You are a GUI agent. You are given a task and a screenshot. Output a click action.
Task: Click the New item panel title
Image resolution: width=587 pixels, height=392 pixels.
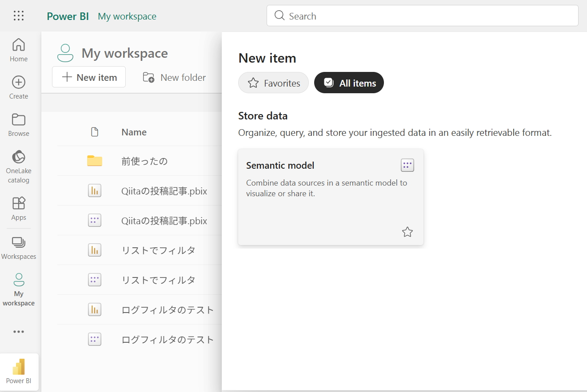(x=267, y=58)
